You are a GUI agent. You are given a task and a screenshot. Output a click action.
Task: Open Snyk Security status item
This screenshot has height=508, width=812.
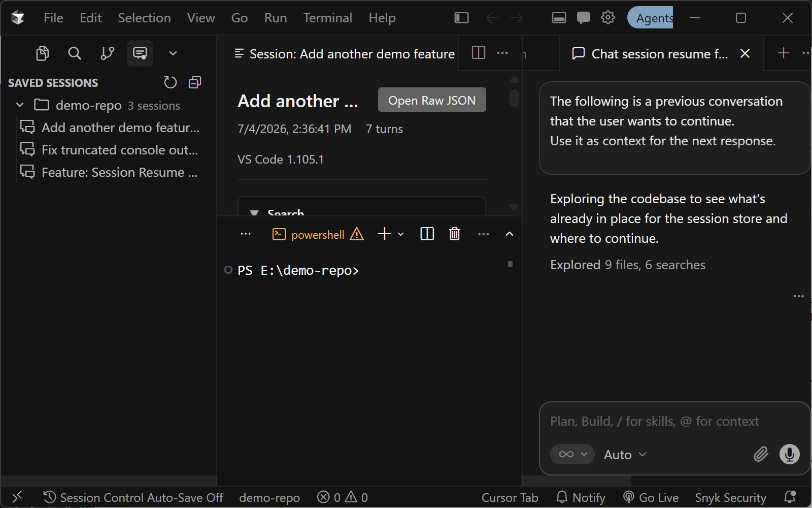click(730, 498)
